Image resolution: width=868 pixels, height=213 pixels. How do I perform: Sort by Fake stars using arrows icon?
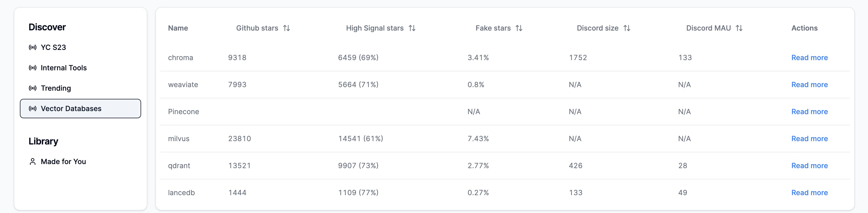[519, 28]
